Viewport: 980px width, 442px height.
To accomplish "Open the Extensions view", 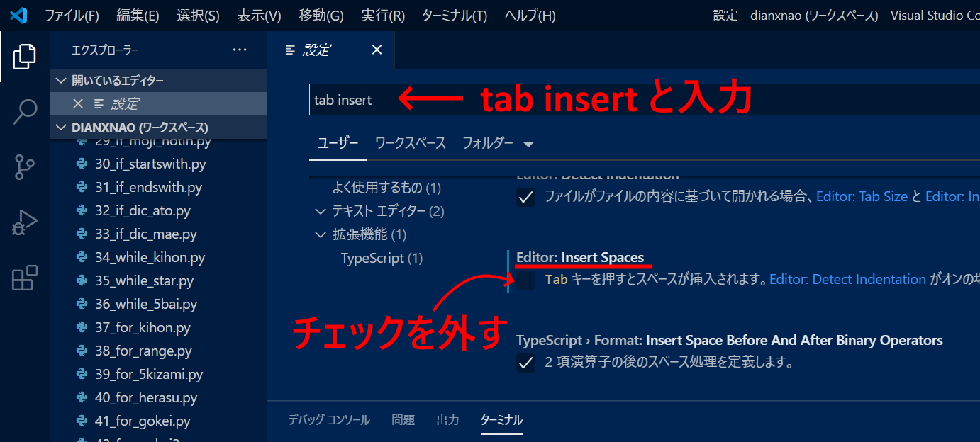I will (x=24, y=278).
